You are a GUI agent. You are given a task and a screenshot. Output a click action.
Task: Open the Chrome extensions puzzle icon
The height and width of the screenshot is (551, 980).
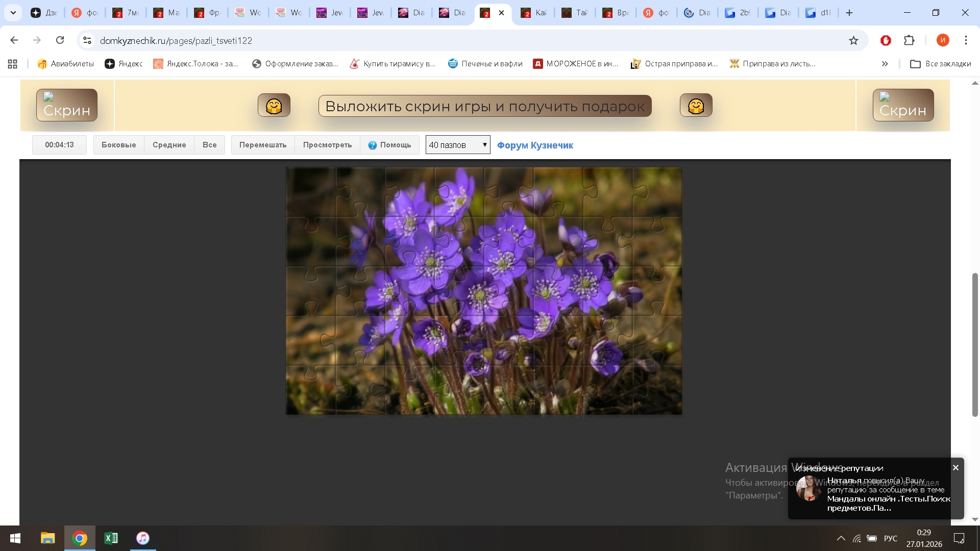tap(909, 40)
